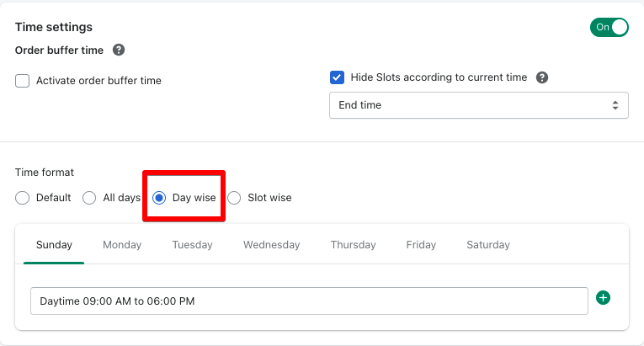Show the Thursday schedule tab

(x=354, y=245)
